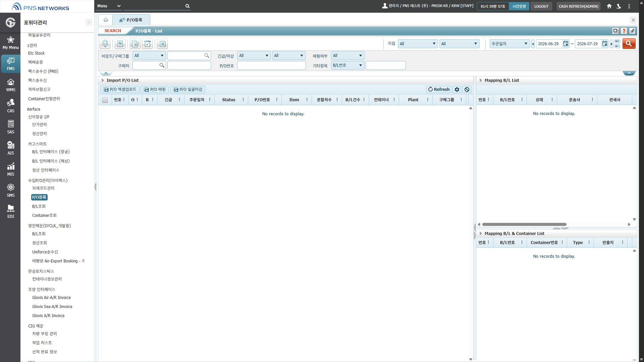Open the grid settings gear icon
Image resolution: width=644 pixels, height=362 pixels.
457,89
